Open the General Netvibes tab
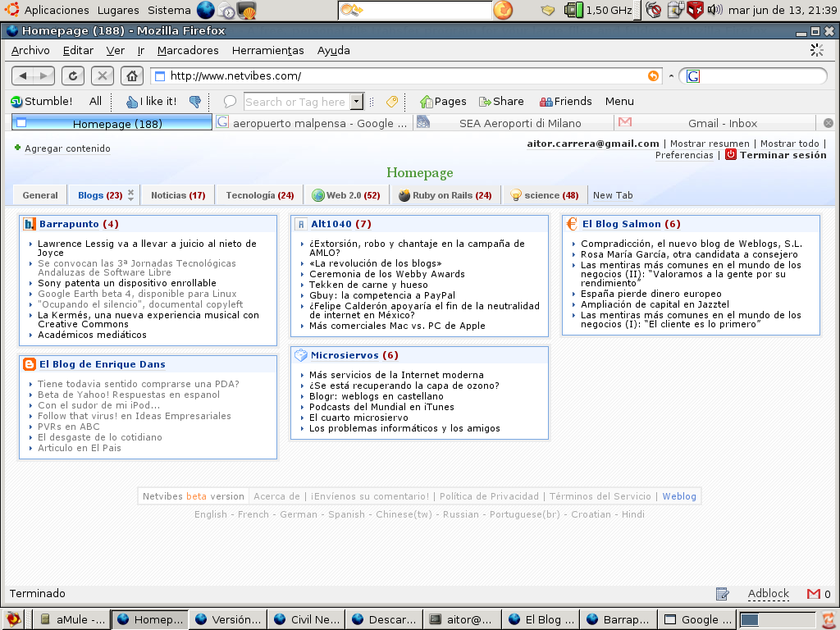 (40, 195)
